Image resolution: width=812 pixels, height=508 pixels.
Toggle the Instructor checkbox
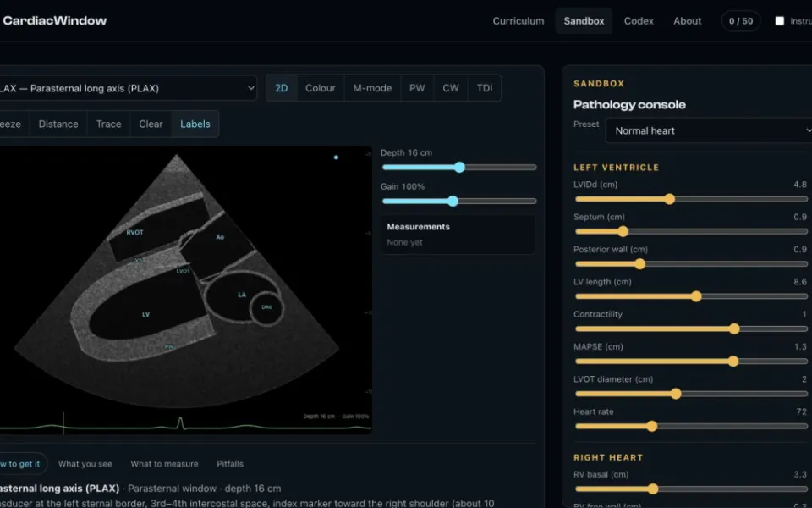(x=779, y=20)
